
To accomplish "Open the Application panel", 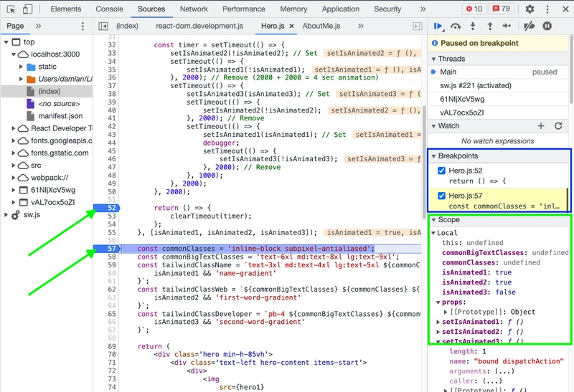I will (x=340, y=9).
